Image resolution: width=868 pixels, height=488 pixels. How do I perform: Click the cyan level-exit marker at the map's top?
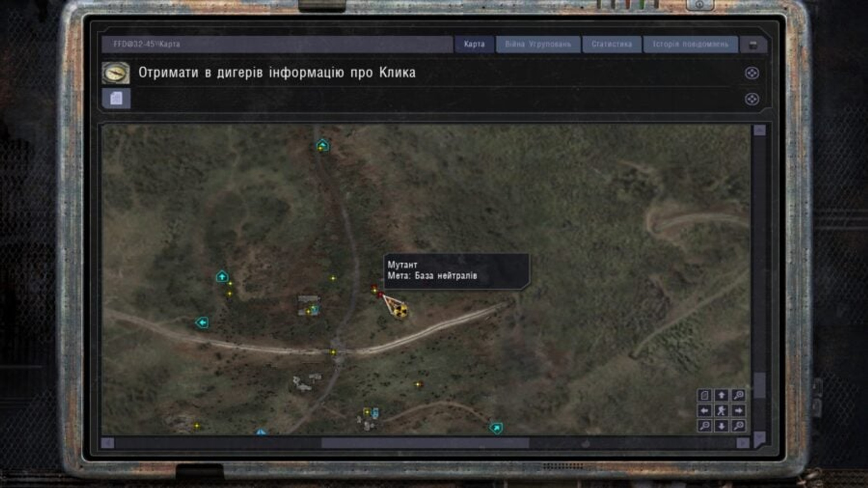click(322, 145)
